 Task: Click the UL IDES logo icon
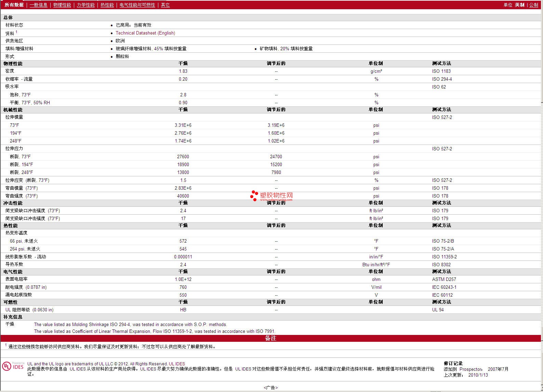click(x=13, y=366)
